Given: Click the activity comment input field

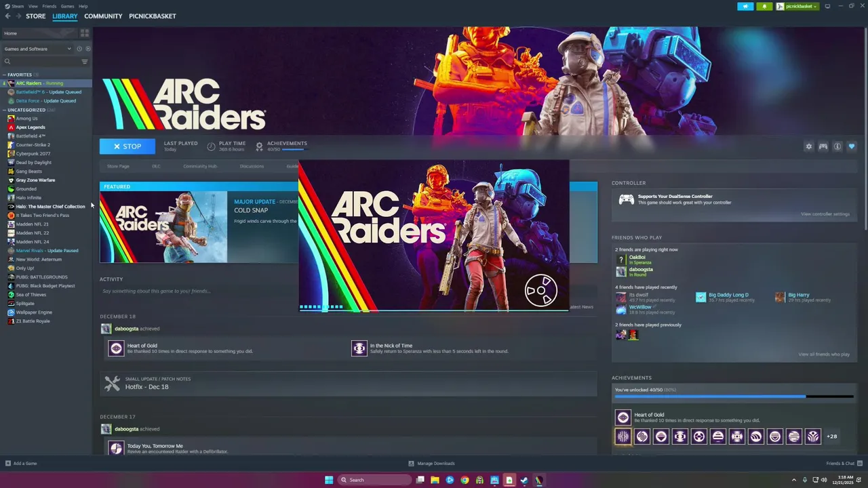Looking at the screenshot, I should click(x=349, y=291).
